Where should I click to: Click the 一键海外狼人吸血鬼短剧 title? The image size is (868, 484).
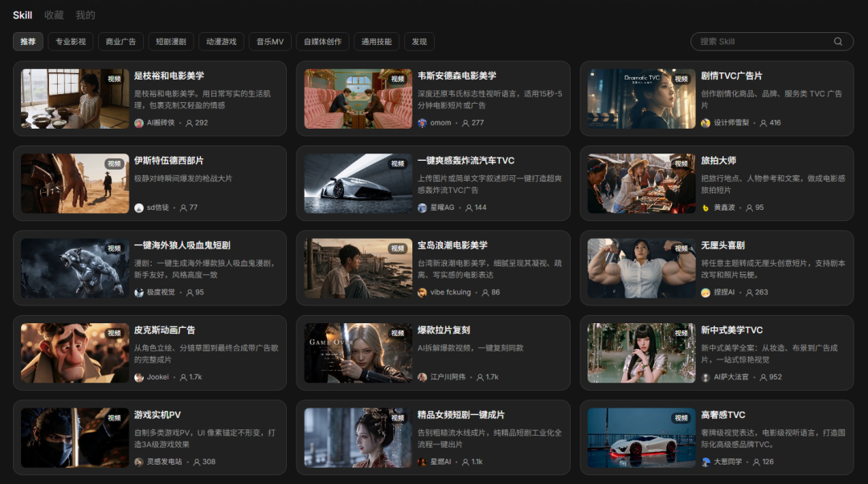182,245
